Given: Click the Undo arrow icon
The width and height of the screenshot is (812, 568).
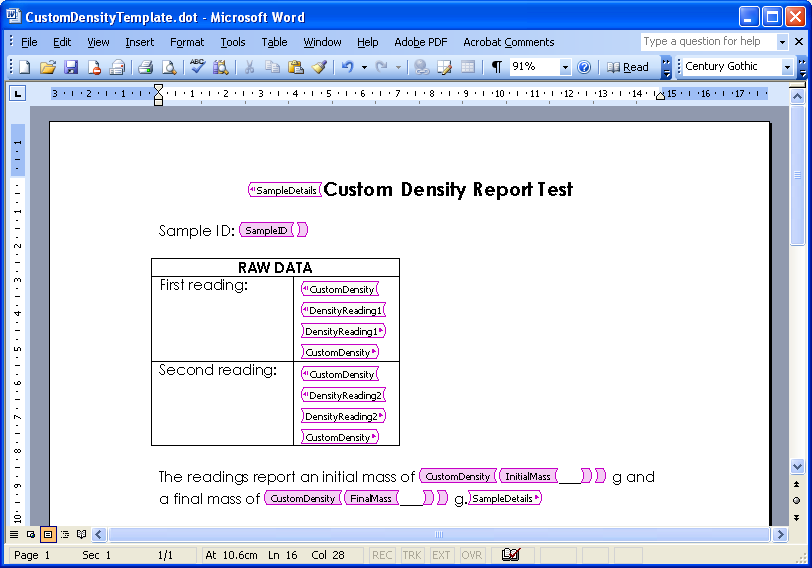Looking at the screenshot, I should pos(347,67).
